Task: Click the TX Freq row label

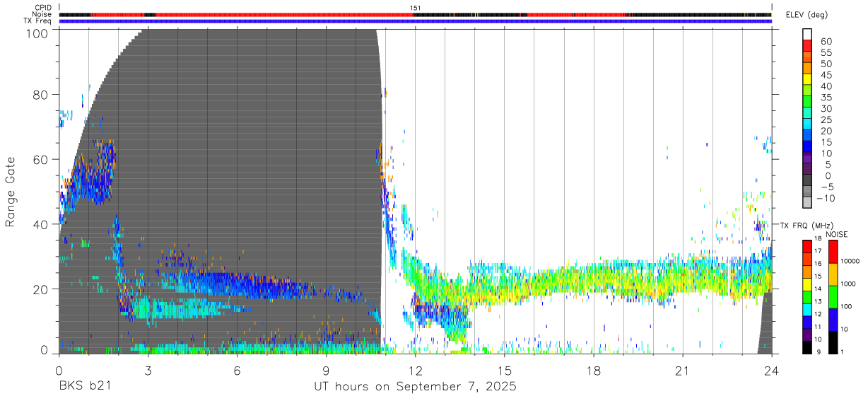Action: pyautogui.click(x=37, y=21)
